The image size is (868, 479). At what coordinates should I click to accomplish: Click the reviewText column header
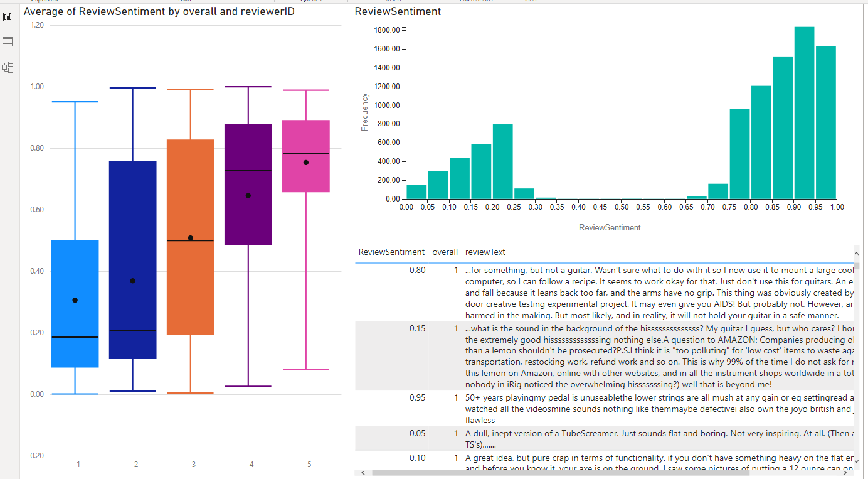(485, 252)
